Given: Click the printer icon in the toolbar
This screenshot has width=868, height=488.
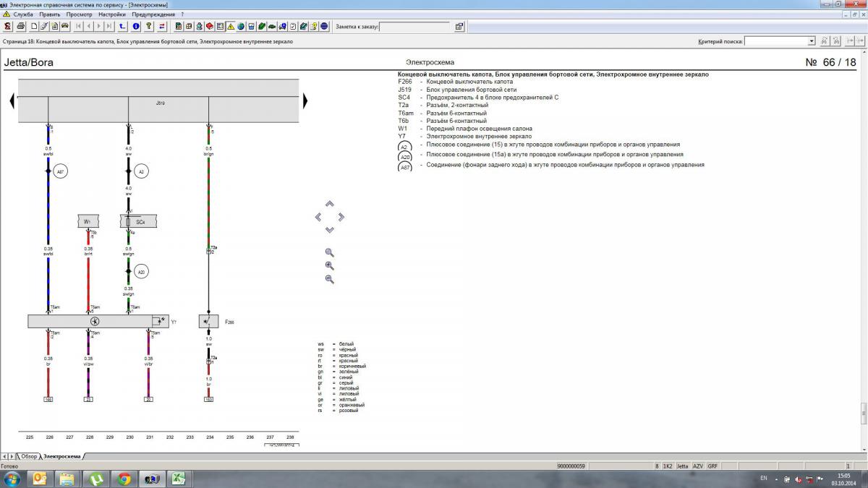Looking at the screenshot, I should tap(21, 27).
